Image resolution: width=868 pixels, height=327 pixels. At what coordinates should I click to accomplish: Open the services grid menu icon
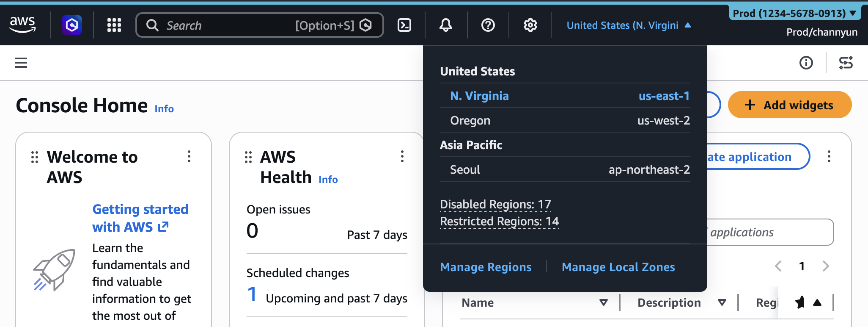point(114,25)
